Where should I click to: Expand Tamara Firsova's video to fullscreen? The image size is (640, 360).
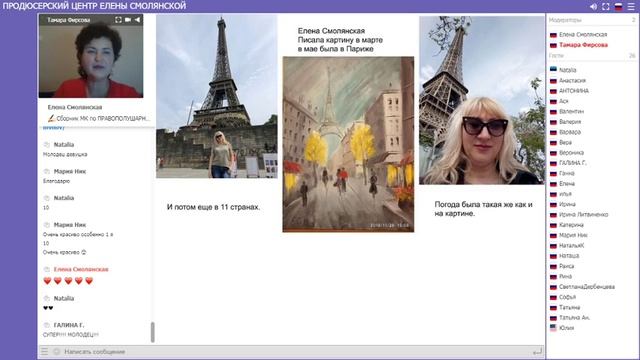coord(118,20)
